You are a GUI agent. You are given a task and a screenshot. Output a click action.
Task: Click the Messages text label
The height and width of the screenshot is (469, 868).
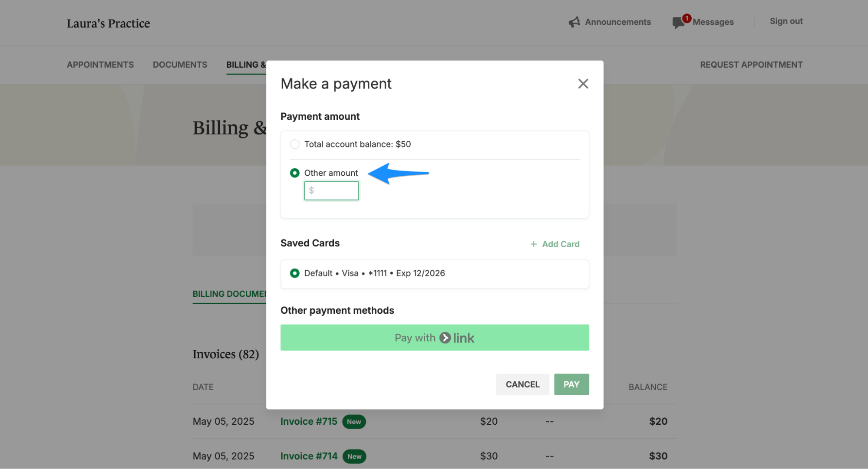point(713,22)
